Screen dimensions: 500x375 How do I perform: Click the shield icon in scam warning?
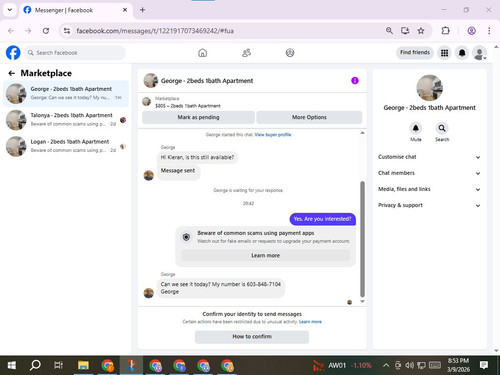coord(186,237)
